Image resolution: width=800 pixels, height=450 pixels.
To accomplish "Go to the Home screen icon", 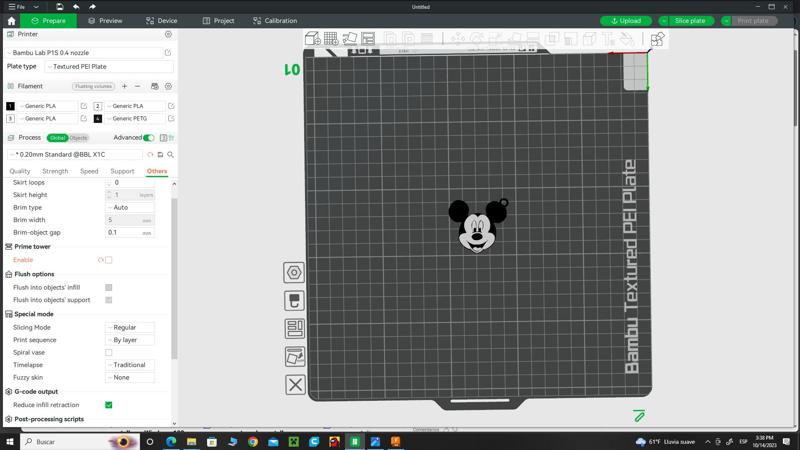I will (11, 20).
